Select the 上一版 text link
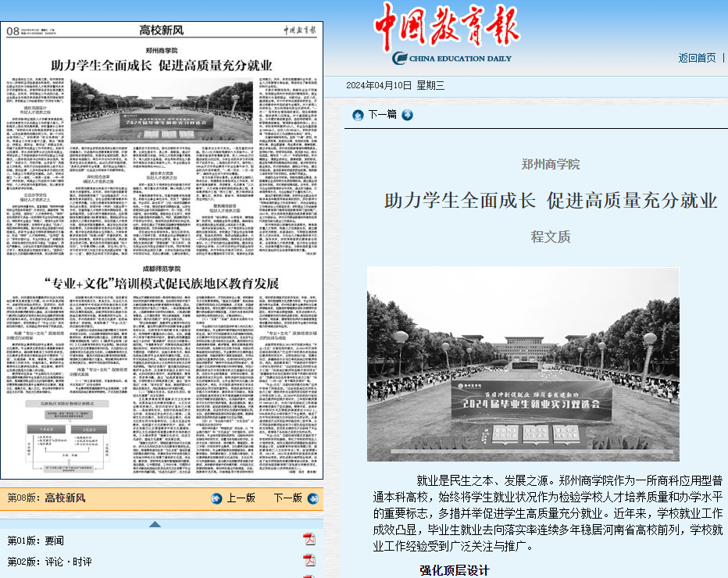728x578 pixels. click(x=241, y=498)
